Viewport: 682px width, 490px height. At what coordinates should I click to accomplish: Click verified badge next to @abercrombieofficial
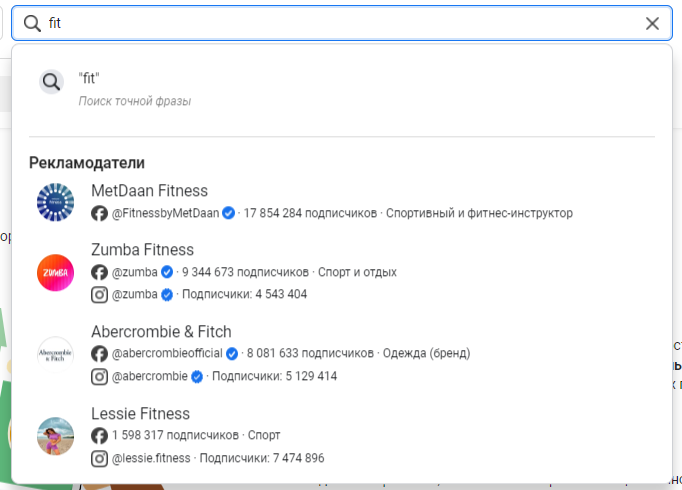[232, 354]
